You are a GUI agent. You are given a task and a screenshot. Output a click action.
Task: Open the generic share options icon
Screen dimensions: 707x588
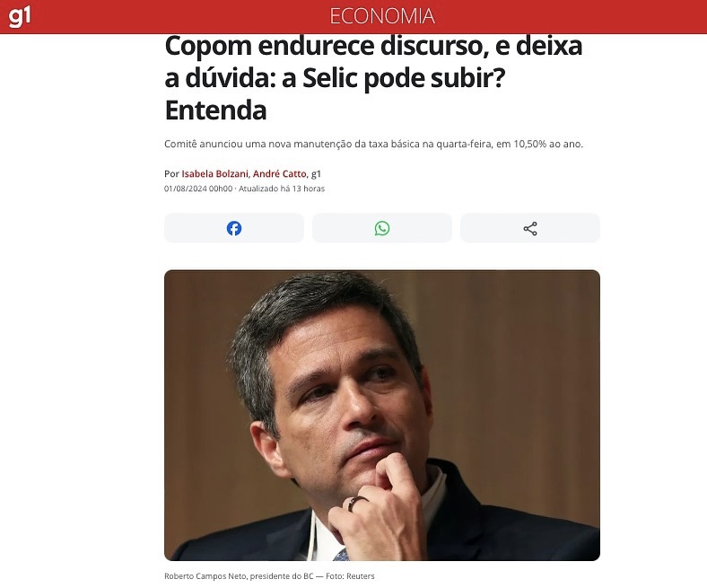point(530,228)
